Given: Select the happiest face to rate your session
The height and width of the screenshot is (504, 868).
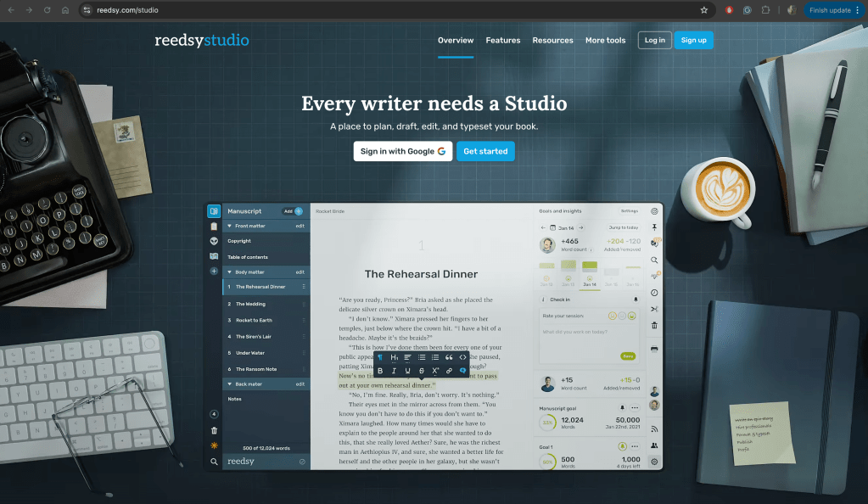Looking at the screenshot, I should 631,316.
